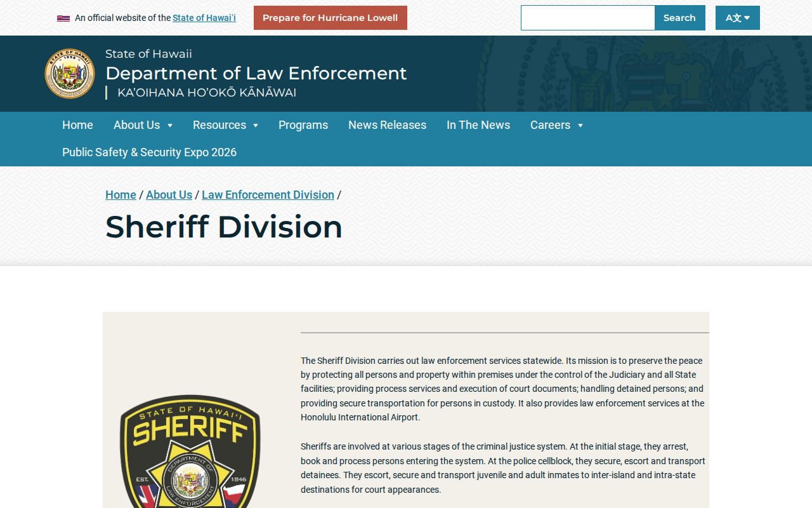Click Department of Law Enforcement title
The width and height of the screenshot is (812, 508).
[256, 73]
